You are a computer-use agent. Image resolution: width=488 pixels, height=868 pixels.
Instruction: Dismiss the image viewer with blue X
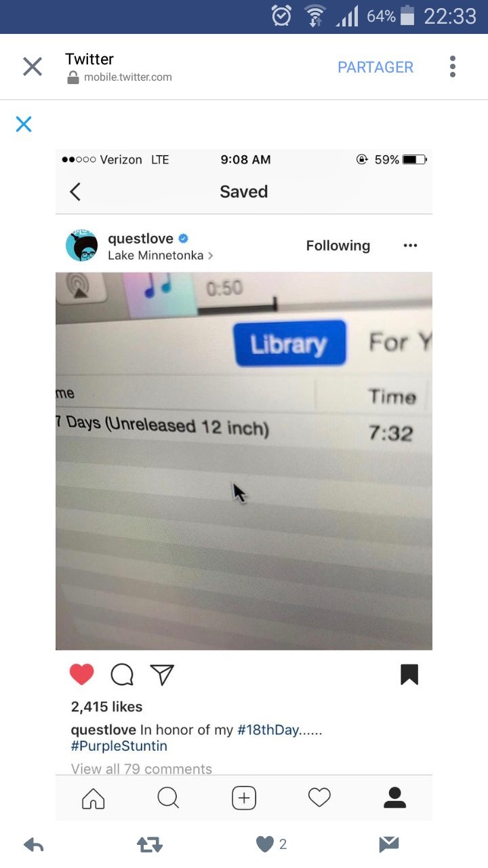pos(24,124)
